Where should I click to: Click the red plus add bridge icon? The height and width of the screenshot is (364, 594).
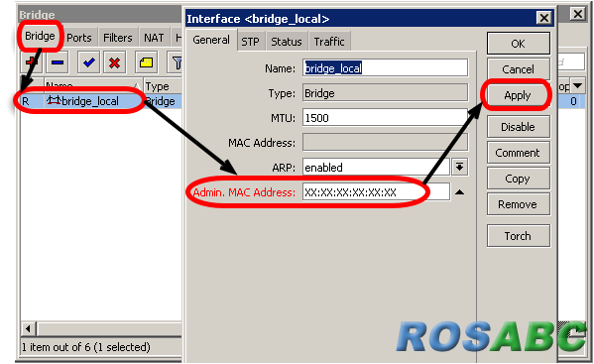pyautogui.click(x=31, y=62)
